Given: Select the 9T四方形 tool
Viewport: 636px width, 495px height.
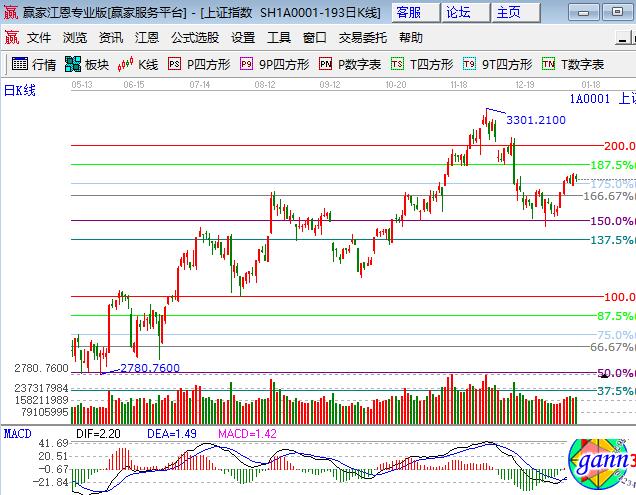Looking at the screenshot, I should point(496,64).
